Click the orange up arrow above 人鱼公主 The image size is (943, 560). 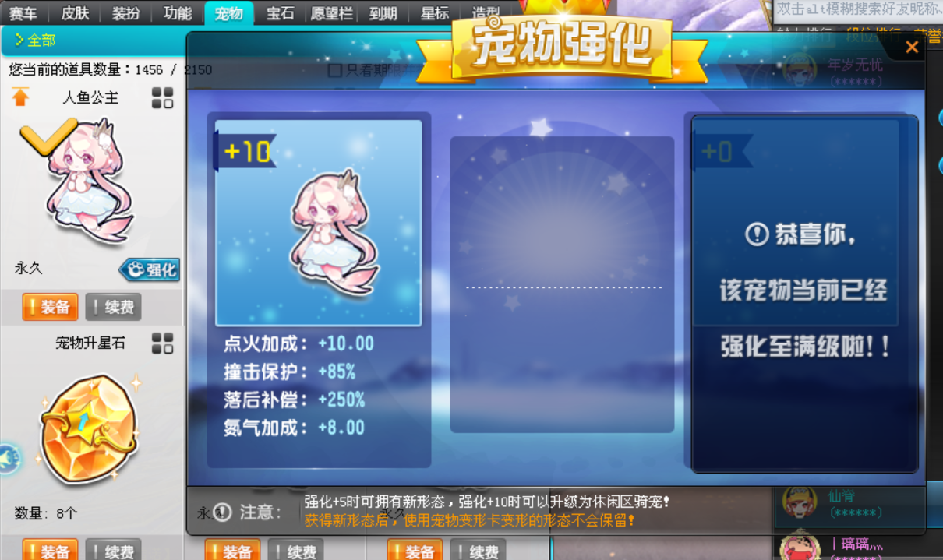coord(20,97)
